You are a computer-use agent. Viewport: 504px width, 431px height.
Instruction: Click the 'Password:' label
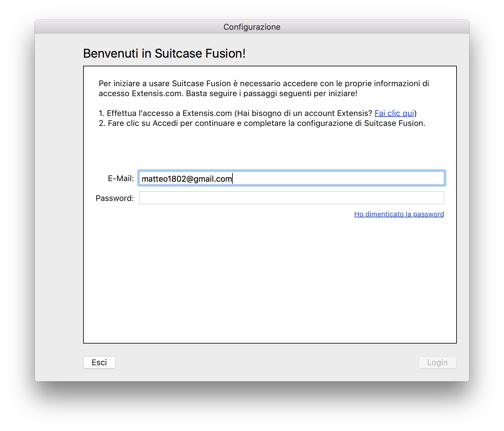click(x=115, y=198)
